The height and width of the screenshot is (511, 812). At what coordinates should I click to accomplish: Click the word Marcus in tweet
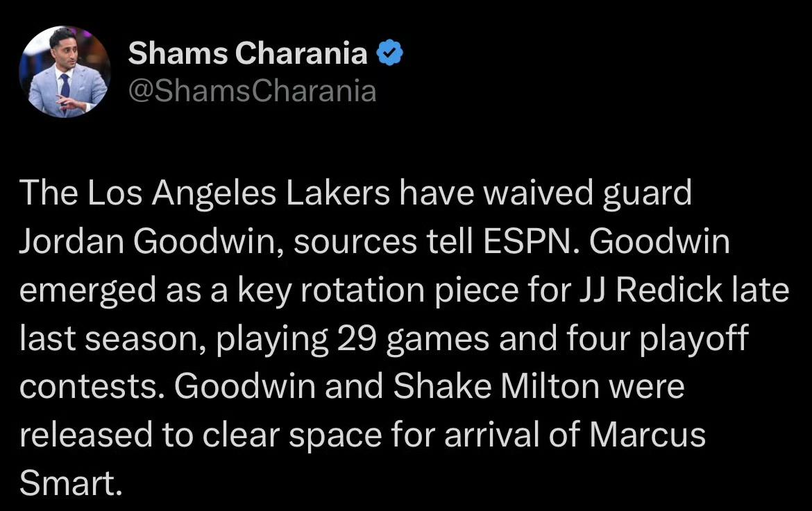(648, 435)
